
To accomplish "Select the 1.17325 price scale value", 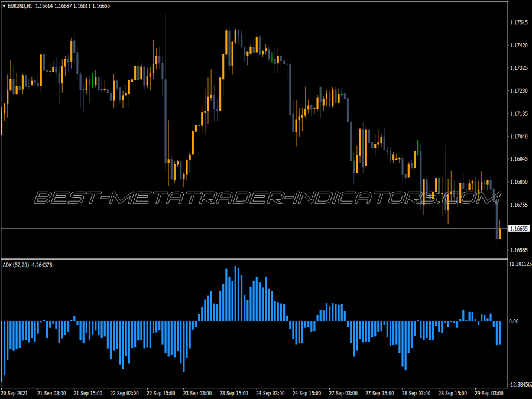I will pyautogui.click(x=519, y=68).
